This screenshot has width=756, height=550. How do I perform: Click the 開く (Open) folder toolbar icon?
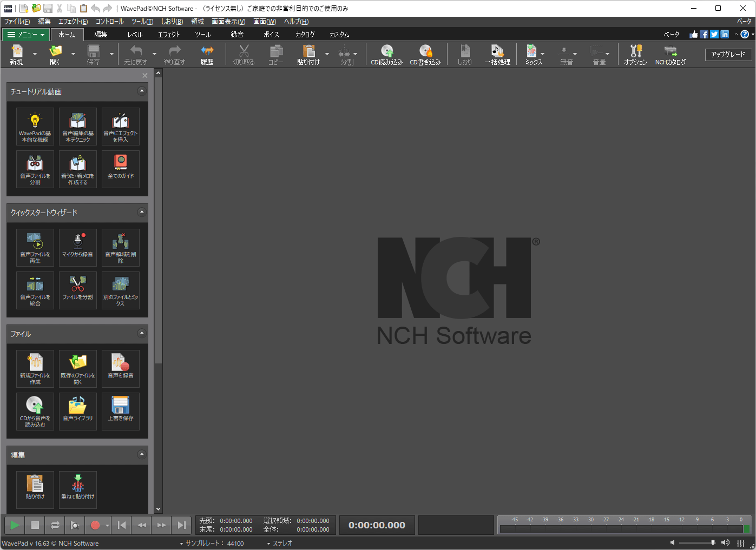55,55
